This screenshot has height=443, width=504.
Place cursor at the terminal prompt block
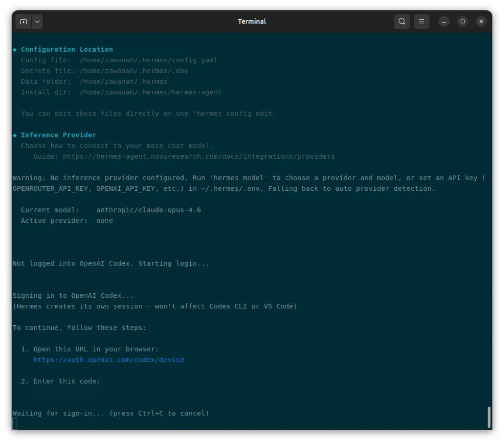click(15, 424)
